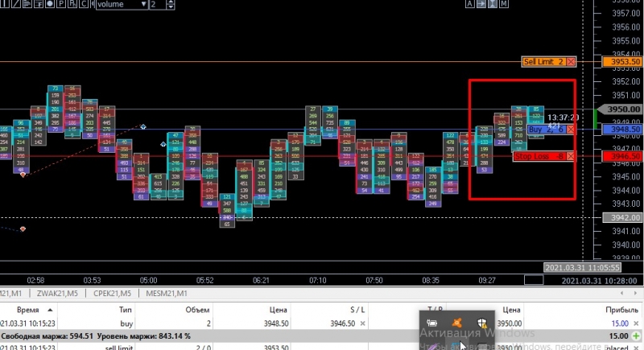644x350 pixels.
Task: Click the P toolbar button
Action: tap(61, 4)
